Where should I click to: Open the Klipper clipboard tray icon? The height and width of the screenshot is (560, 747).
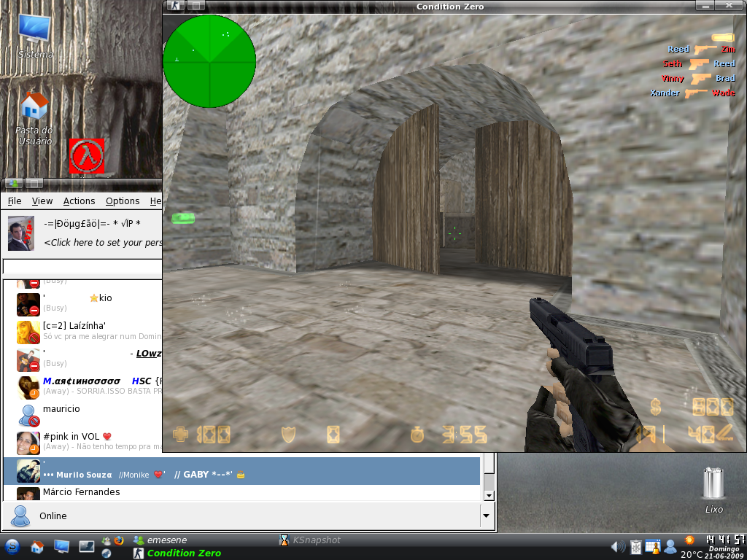636,547
